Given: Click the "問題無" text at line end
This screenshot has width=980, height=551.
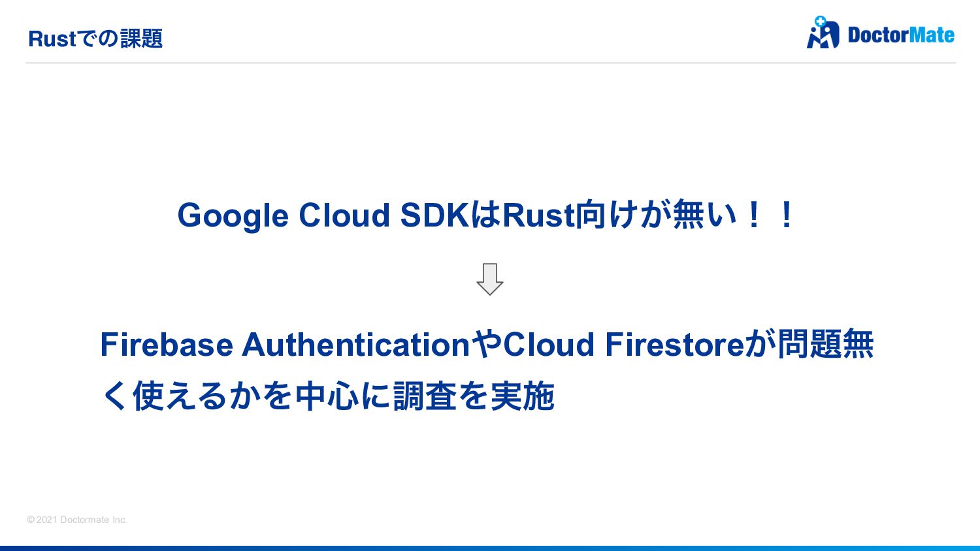Looking at the screenshot, I should click(825, 345).
